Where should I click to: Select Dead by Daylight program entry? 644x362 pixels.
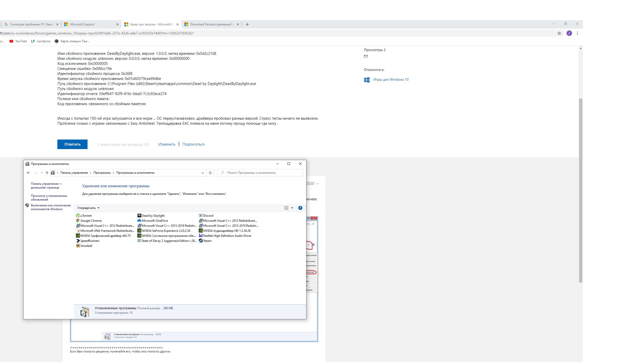click(151, 216)
